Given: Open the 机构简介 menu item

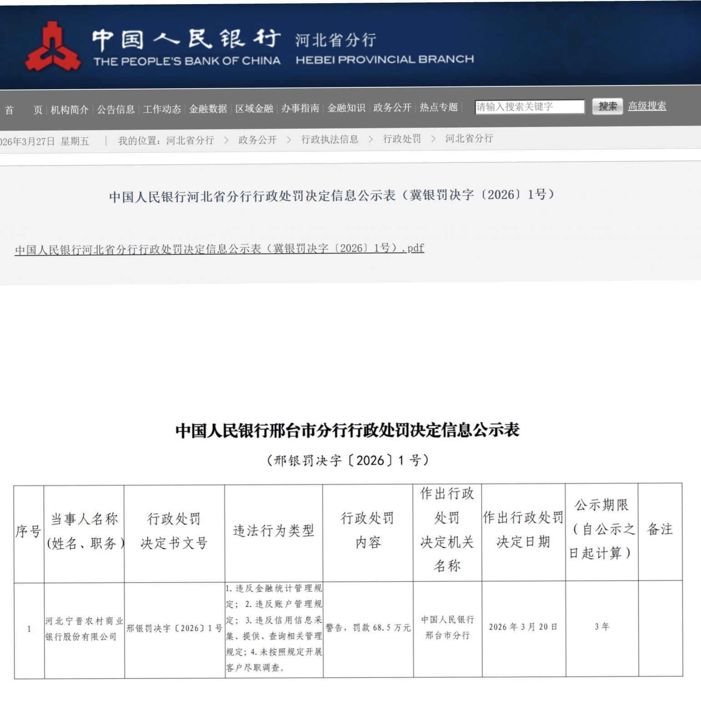Looking at the screenshot, I should (x=70, y=110).
